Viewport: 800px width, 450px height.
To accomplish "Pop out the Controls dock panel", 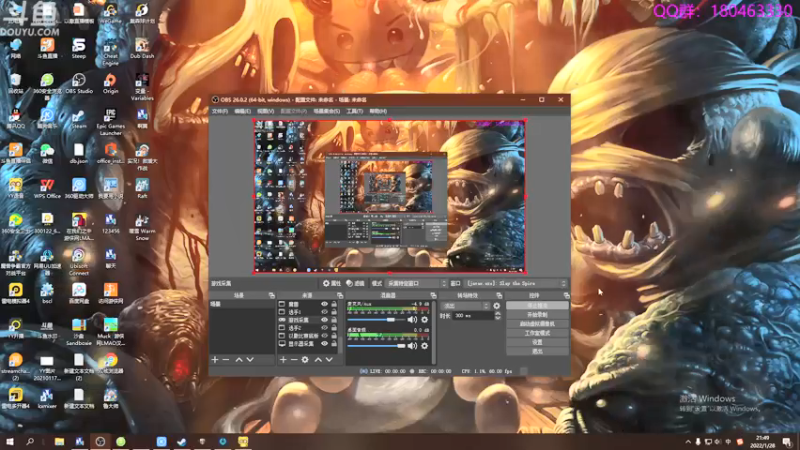I will pyautogui.click(x=566, y=295).
